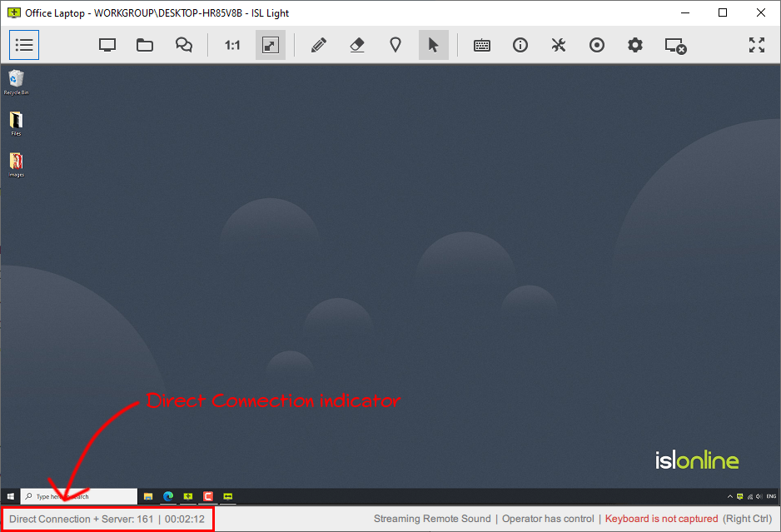This screenshot has height=532, width=781.
Task: Click the red app icon in remote taskbar
Action: coord(208,496)
